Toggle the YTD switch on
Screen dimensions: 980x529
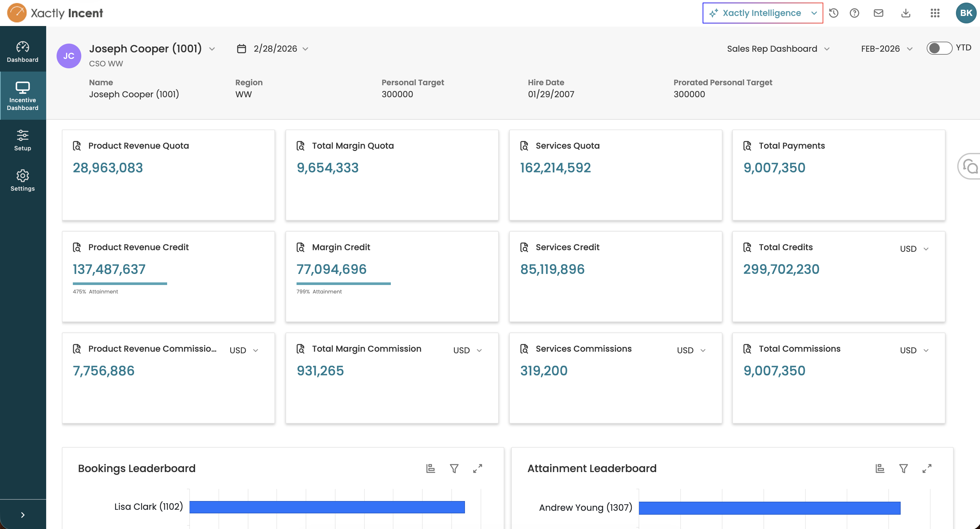point(939,48)
